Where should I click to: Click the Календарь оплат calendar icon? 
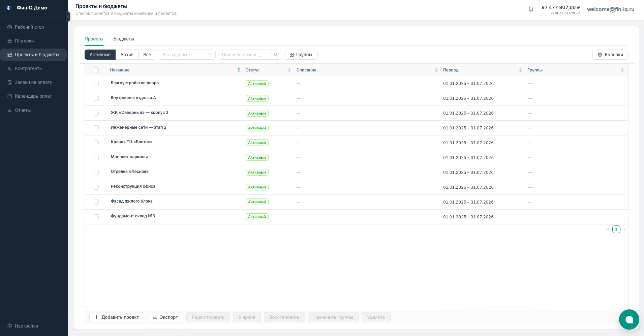10,96
